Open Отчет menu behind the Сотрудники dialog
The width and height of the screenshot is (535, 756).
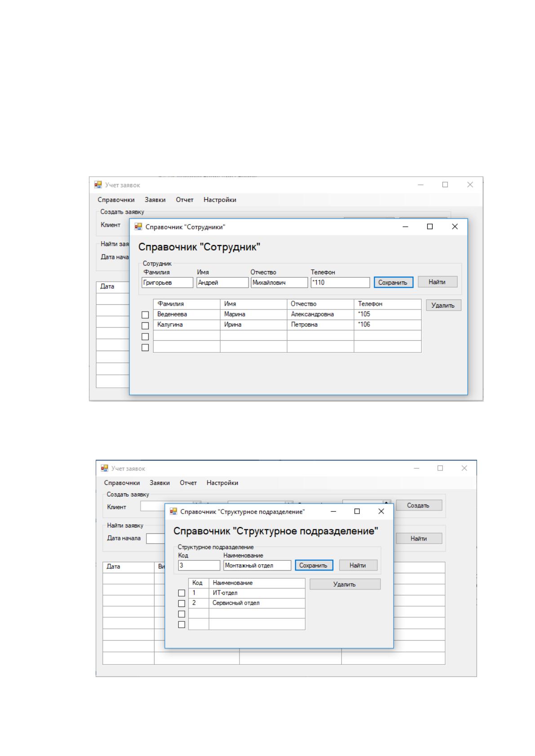[185, 200]
